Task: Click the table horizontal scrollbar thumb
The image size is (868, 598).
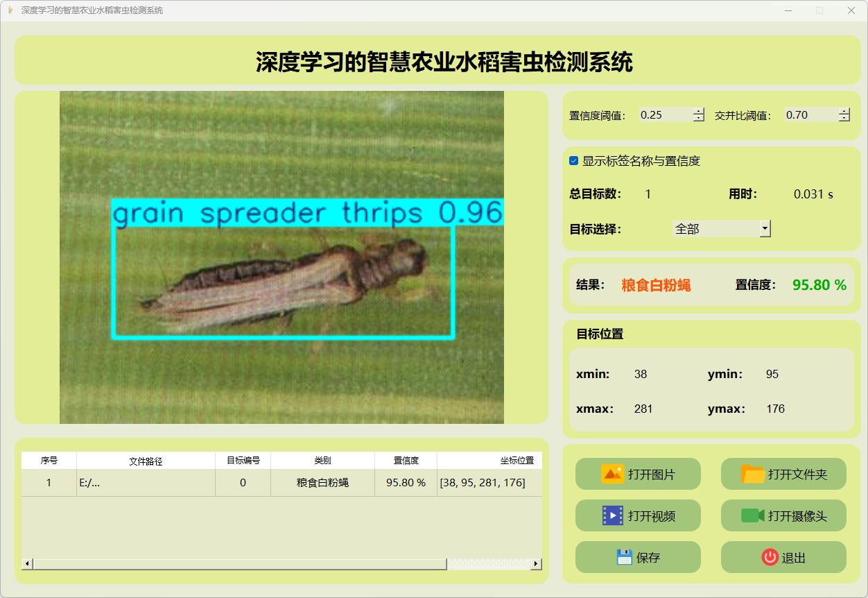Action: (x=240, y=564)
